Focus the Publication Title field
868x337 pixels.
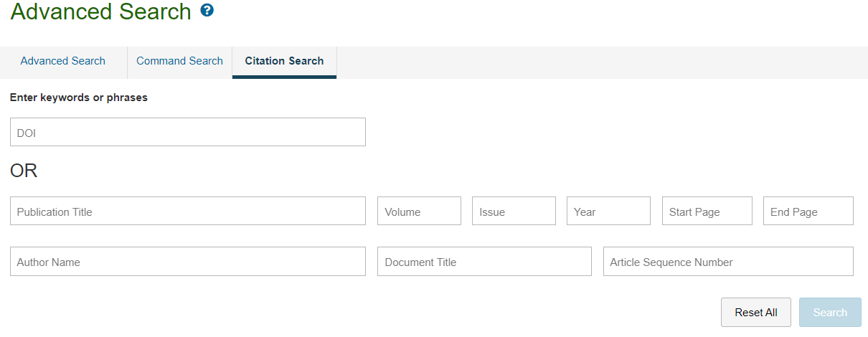point(188,211)
